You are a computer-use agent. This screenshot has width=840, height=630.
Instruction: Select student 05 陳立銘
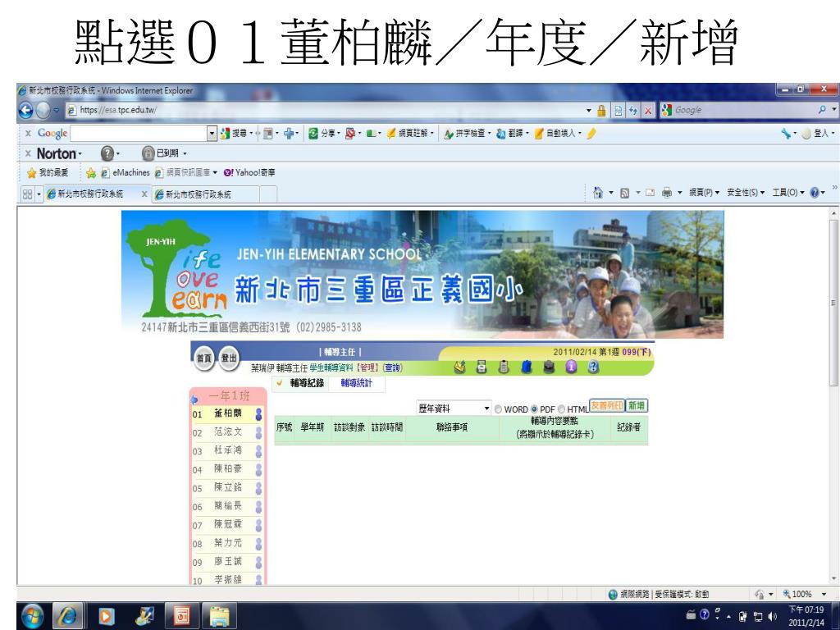(x=226, y=487)
